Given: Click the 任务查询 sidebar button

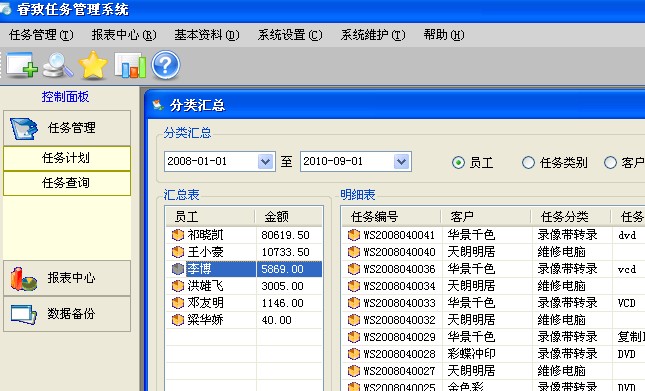Looking at the screenshot, I should [67, 183].
